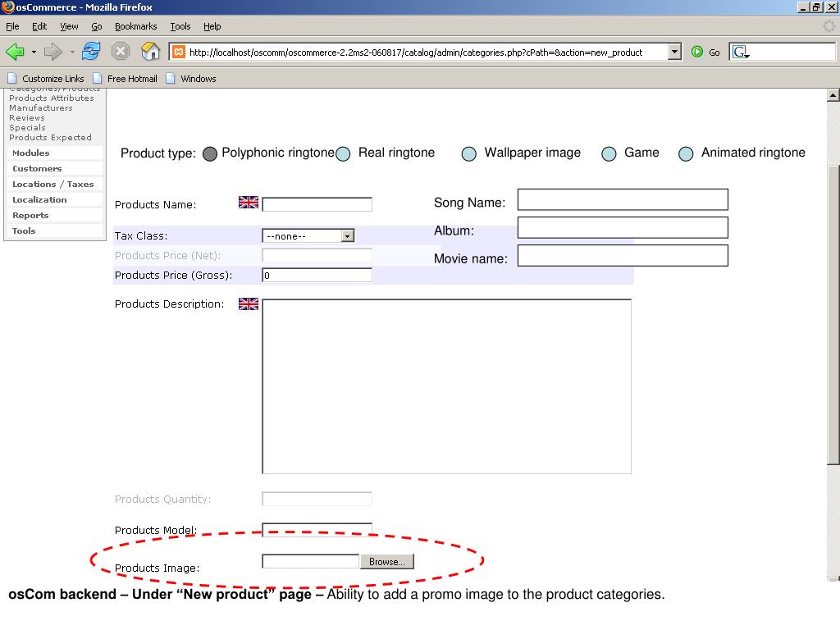The image size is (840, 630).
Task: Reload the page with the refresh icon
Action: 91,52
